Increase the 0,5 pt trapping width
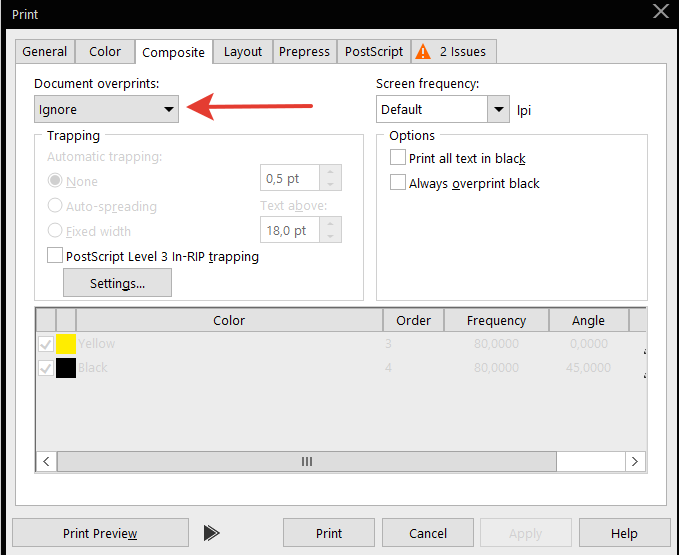The image size is (679, 555). point(330,172)
